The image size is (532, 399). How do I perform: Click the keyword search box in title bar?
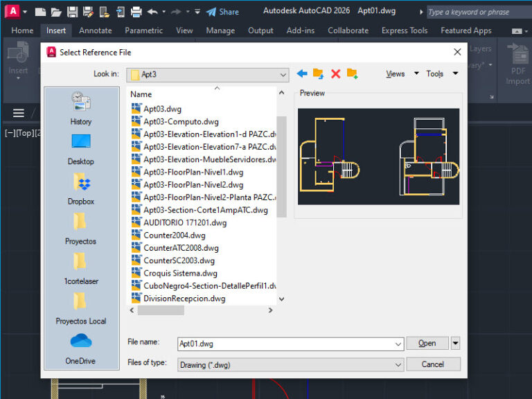tap(479, 12)
